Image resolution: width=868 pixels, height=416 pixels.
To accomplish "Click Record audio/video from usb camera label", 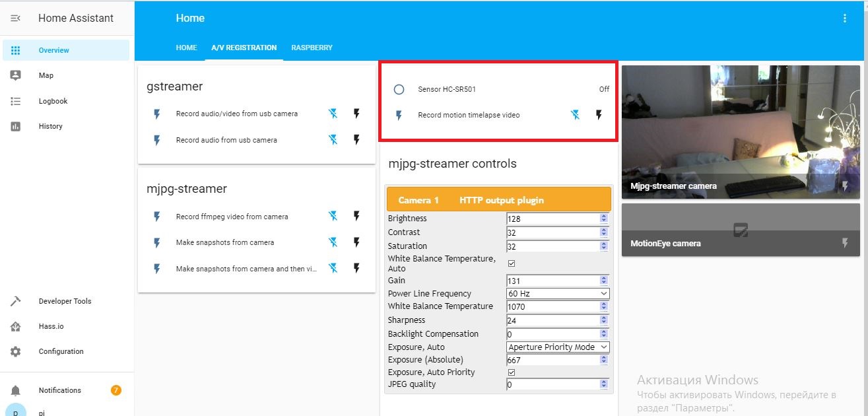I will click(236, 114).
